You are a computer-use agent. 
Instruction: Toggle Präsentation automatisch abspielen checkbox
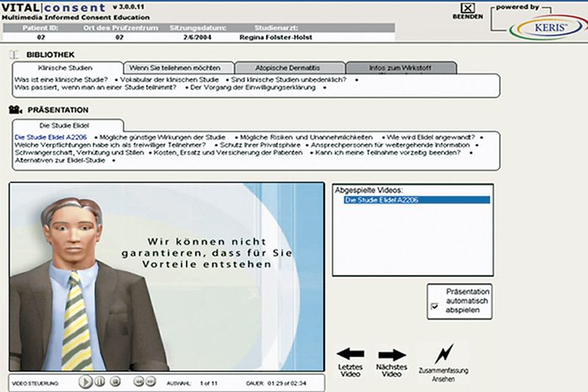coord(434,307)
